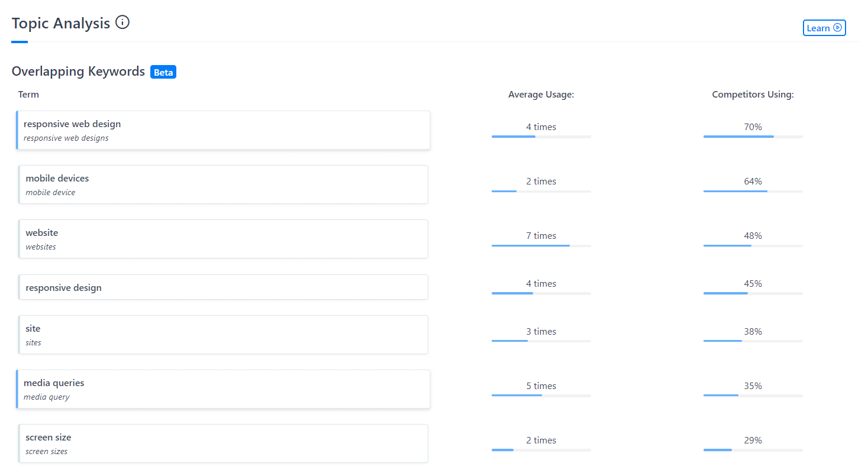Screen dimensions: 868x473
Task: Click the Topic Analysis heading
Action: 60,22
